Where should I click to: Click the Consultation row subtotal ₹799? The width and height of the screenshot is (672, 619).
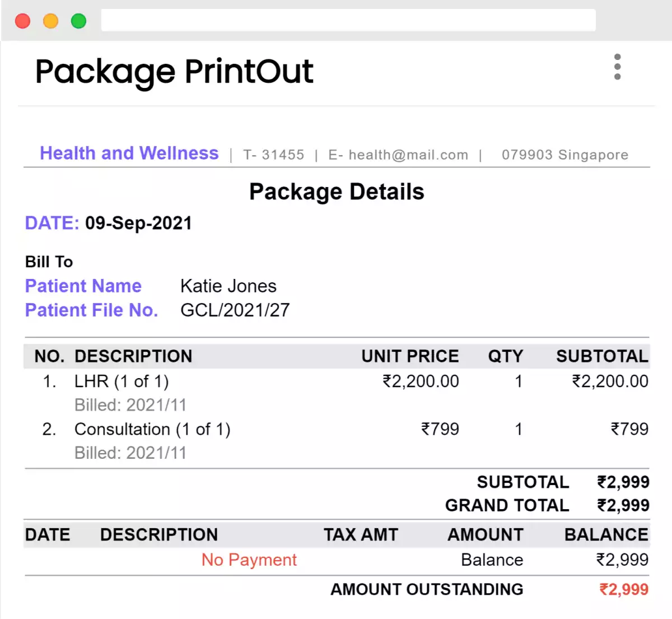(x=629, y=429)
